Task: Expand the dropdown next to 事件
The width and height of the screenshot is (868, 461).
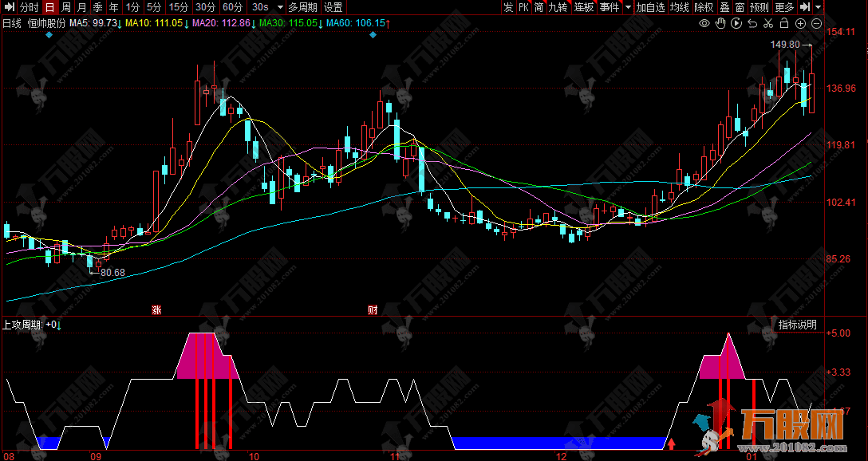Action: point(628,7)
